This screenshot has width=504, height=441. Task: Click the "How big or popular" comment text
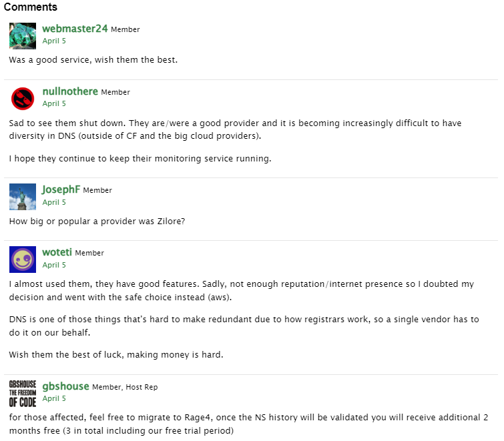97,221
